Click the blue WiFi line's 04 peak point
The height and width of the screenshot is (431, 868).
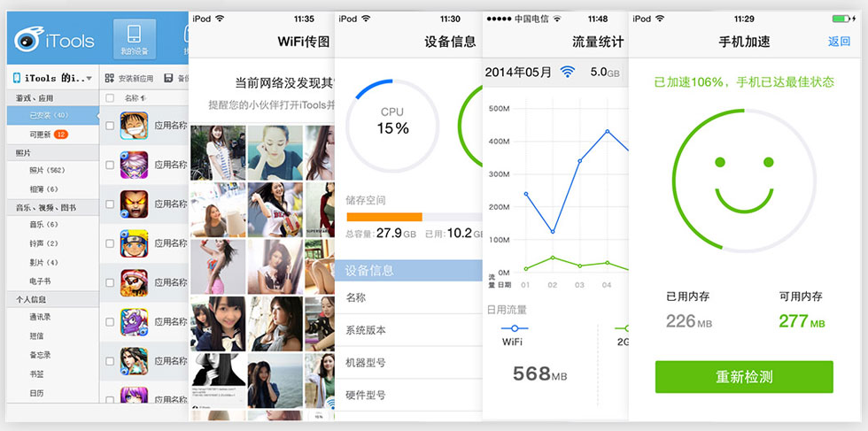pyautogui.click(x=607, y=131)
